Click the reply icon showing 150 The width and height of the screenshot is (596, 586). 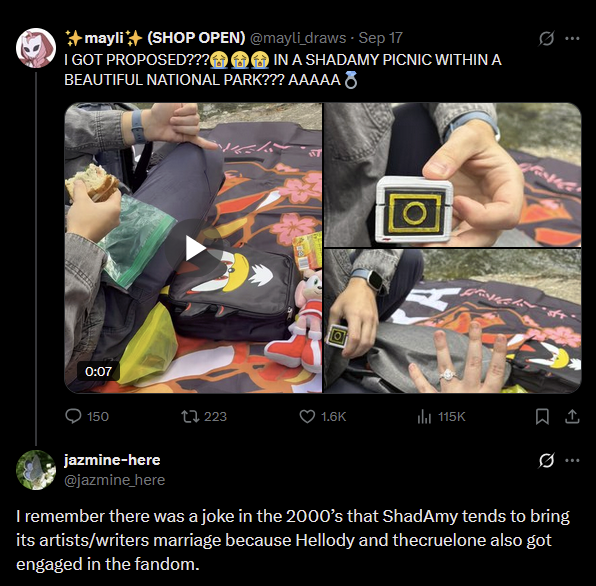tap(73, 416)
